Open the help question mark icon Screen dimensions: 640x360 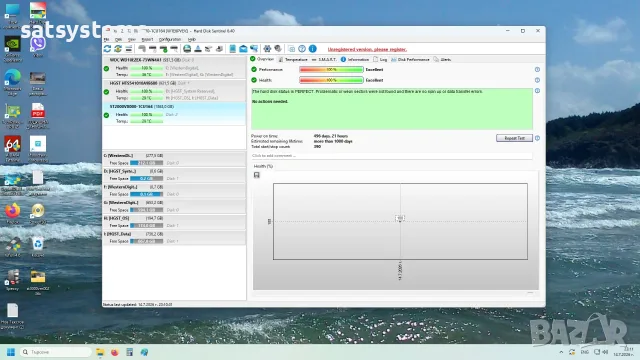pos(302,49)
